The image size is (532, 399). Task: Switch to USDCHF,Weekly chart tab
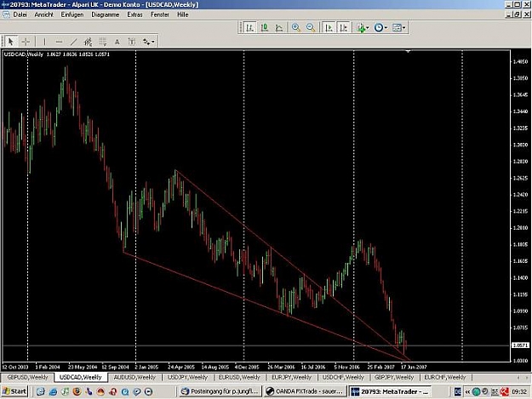(343, 377)
